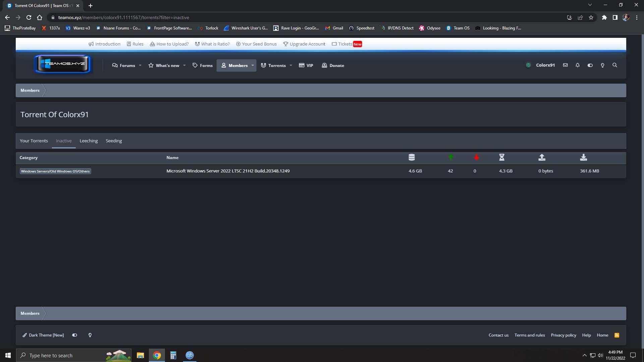Toggle the footer theme switch
This screenshot has height=362, width=644.
click(75, 335)
